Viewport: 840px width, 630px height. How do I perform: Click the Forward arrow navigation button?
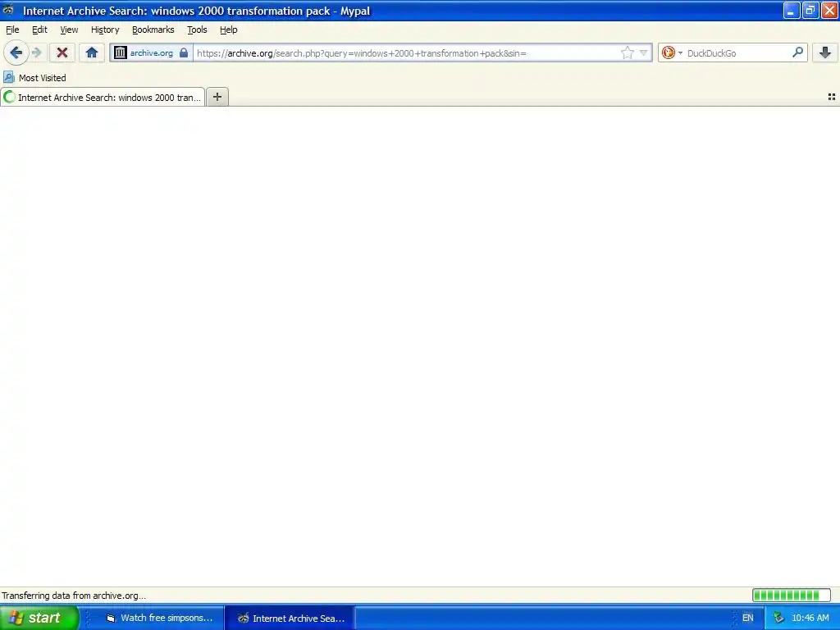coord(36,52)
